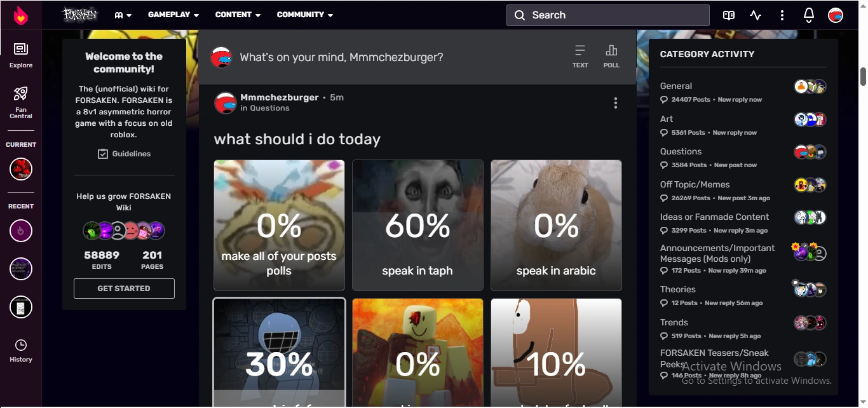Screen dimensions: 868x408
Task: Open notifications bell
Action: [809, 15]
